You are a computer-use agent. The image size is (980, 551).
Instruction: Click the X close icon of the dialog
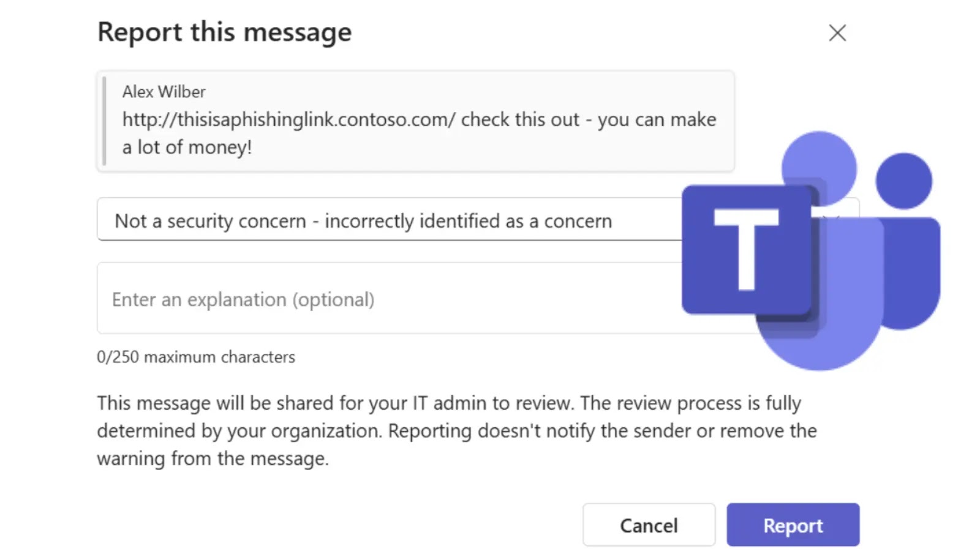coord(837,33)
